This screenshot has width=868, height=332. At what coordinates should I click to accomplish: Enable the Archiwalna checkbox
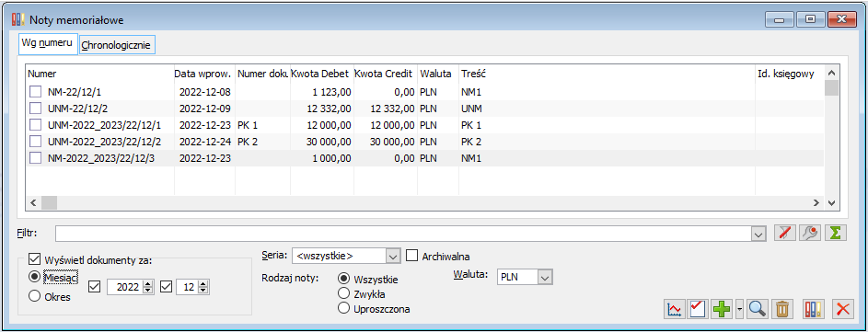[411, 256]
